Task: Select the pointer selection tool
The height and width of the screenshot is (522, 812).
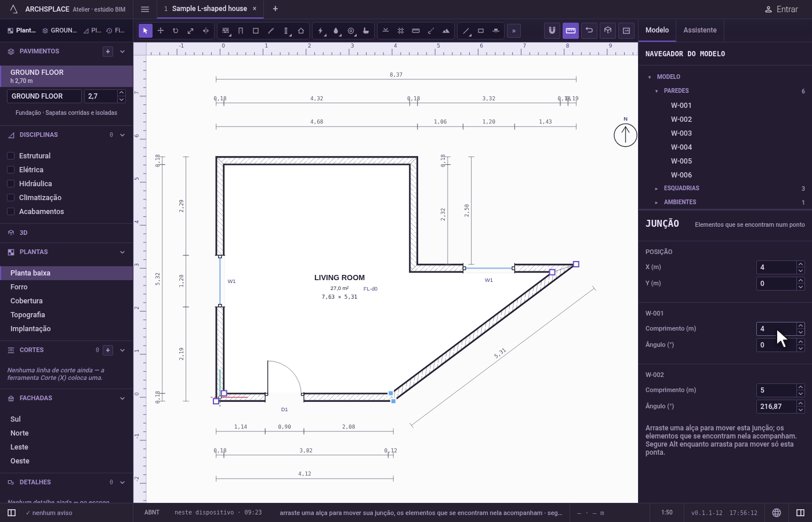Action: [x=146, y=31]
